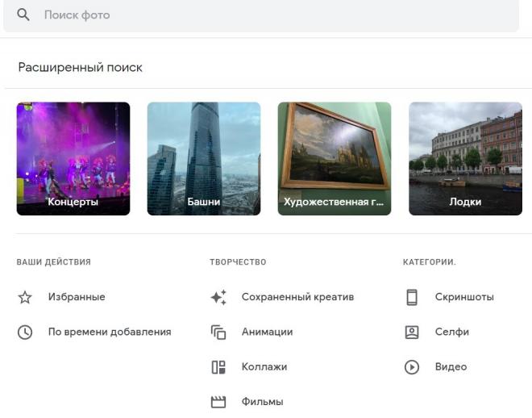Click the clock icon for По времени добавления

(25, 332)
